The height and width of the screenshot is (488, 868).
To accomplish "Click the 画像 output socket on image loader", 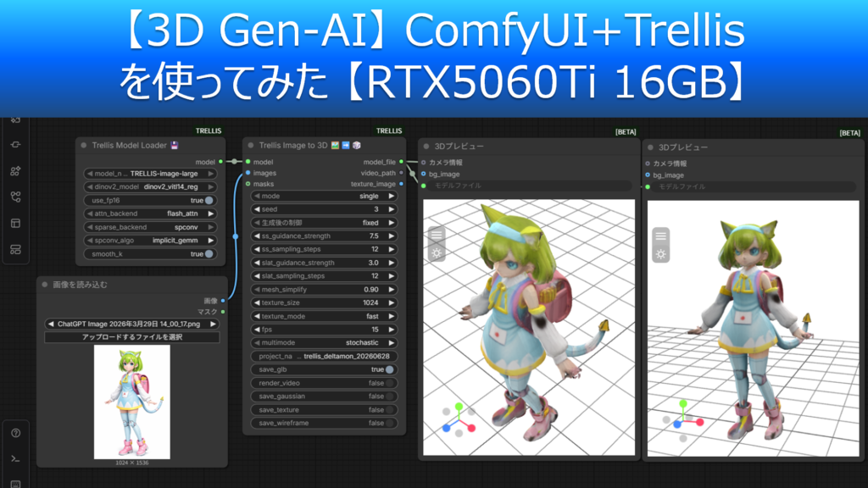I will coord(223,301).
